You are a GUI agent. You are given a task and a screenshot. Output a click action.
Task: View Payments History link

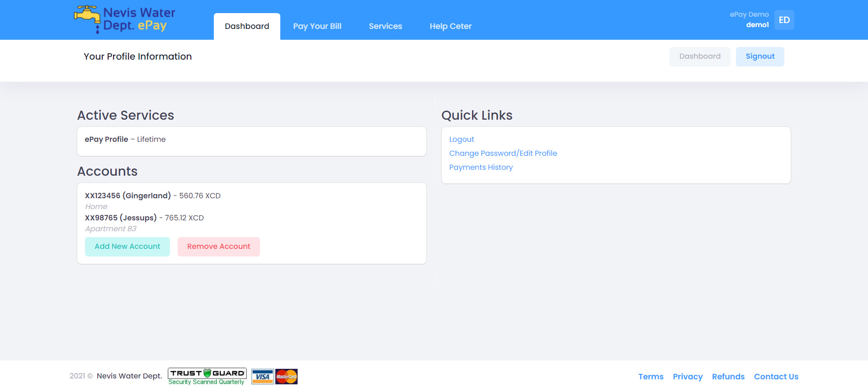click(481, 168)
